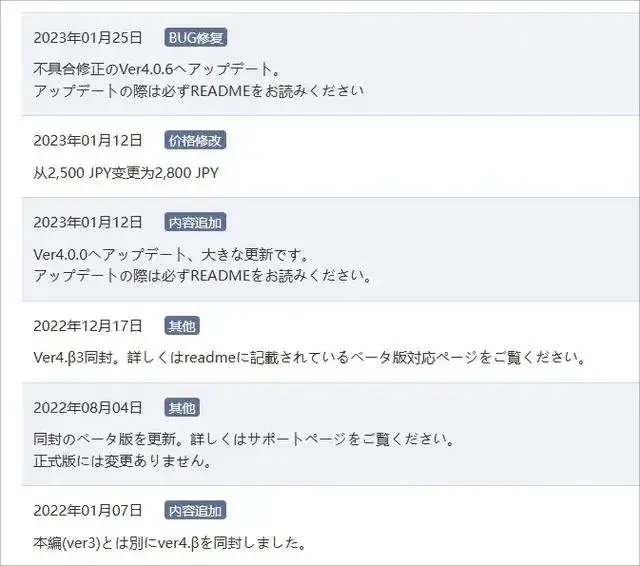Click the Ver4.β3同封 description line
This screenshot has height=566, width=640.
[x=310, y=358]
